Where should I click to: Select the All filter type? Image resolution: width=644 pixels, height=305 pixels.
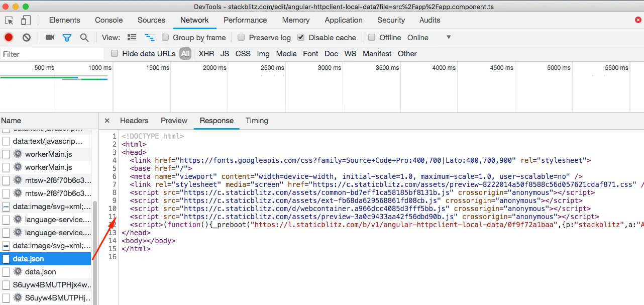tap(186, 54)
